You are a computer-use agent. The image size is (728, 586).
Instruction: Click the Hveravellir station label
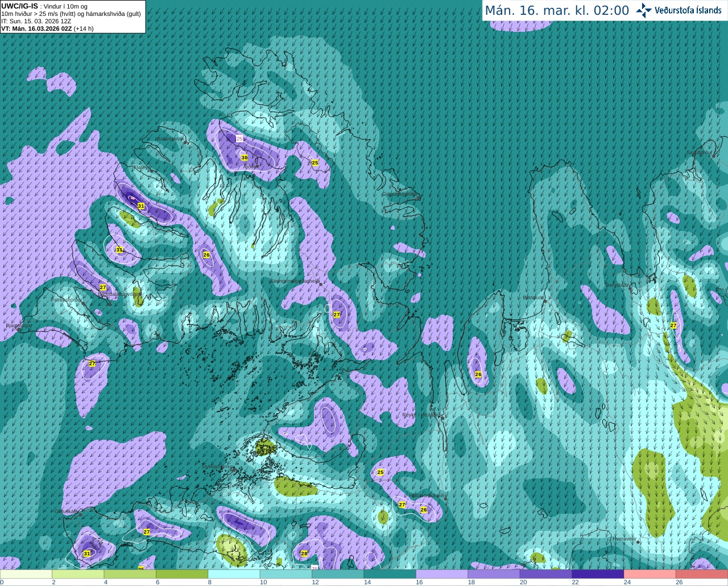(624, 539)
